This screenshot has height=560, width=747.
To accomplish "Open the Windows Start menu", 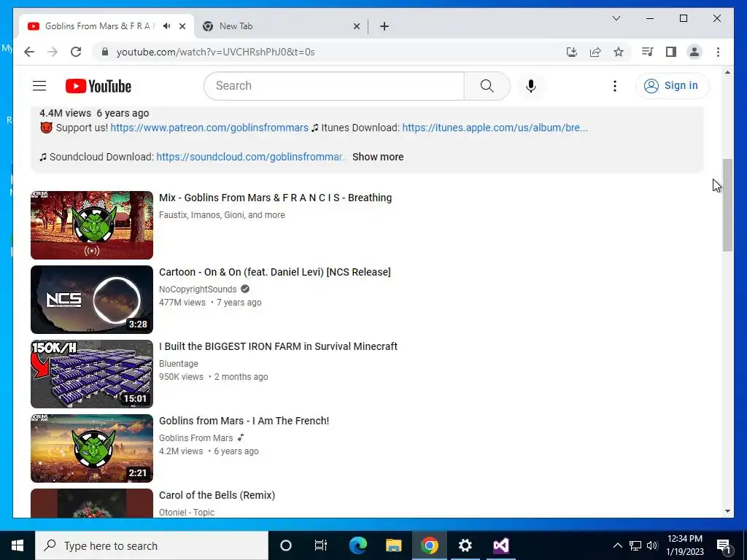I will [18, 545].
